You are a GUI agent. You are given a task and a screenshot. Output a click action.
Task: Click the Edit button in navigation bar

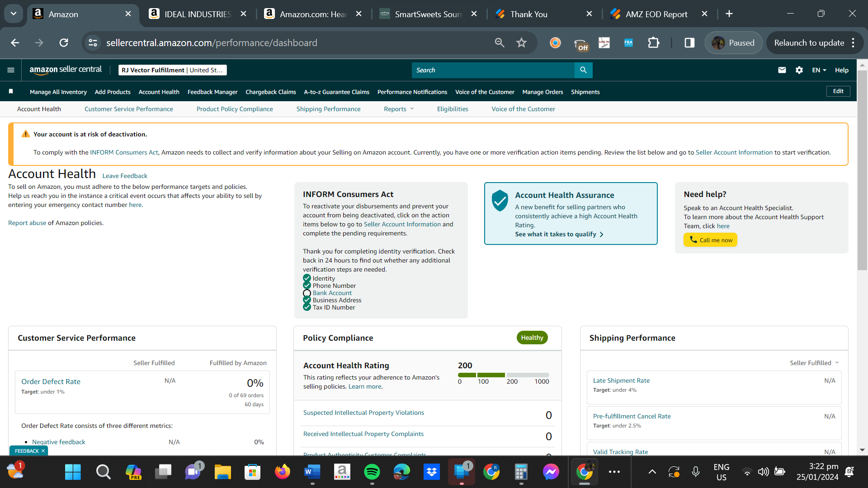(838, 91)
